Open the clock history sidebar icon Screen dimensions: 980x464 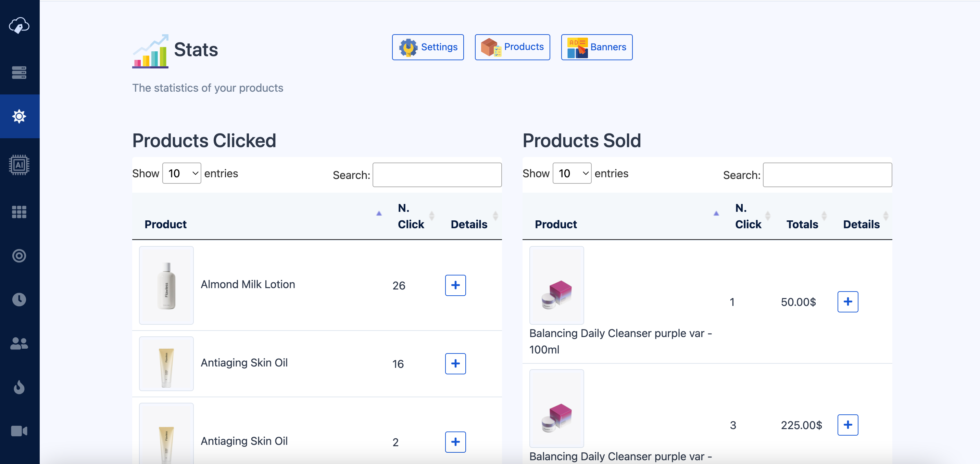pos(19,299)
